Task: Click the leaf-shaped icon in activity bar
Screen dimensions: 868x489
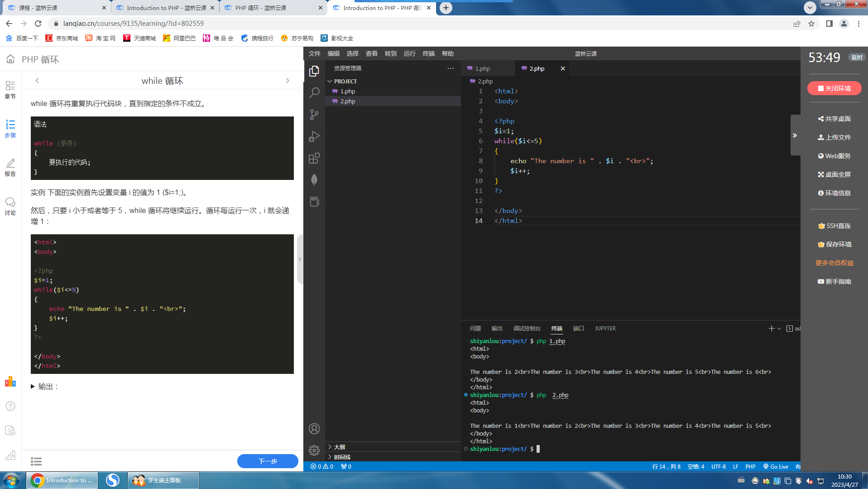Action: 314,180
